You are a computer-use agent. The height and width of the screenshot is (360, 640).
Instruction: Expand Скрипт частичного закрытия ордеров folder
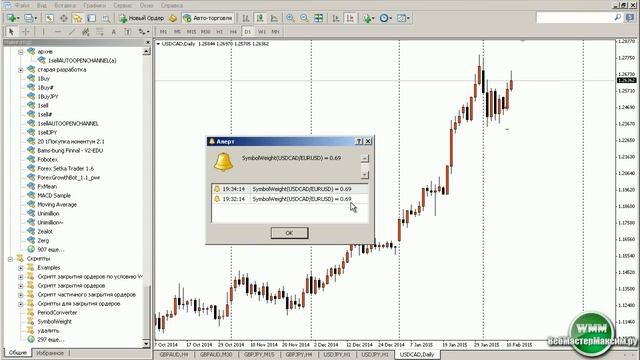pos(20,295)
